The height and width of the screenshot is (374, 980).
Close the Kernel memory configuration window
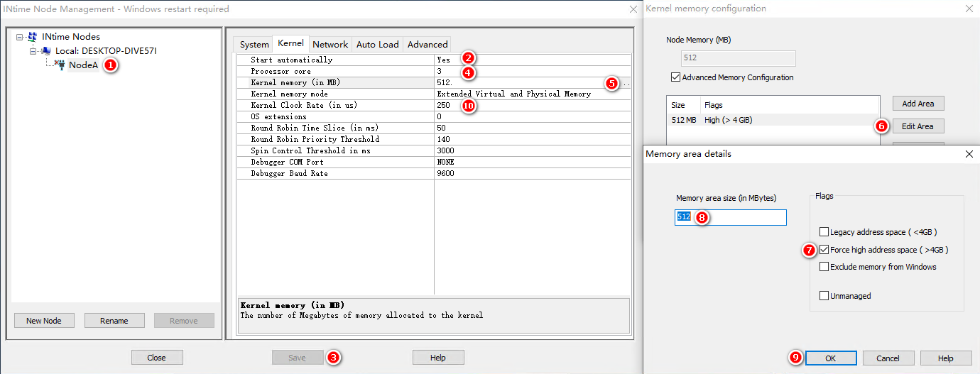pyautogui.click(x=969, y=9)
